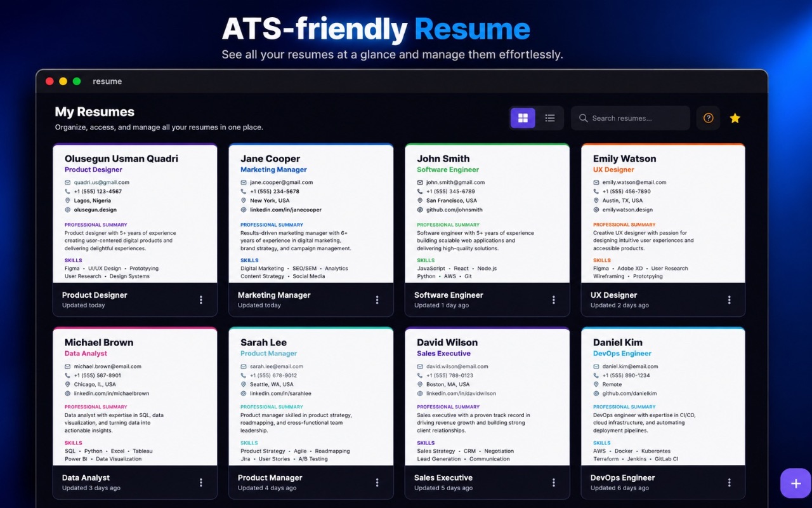Click the 'DevOps Engineer' card title
Viewport: 812px width, 508px height.
pos(623,478)
